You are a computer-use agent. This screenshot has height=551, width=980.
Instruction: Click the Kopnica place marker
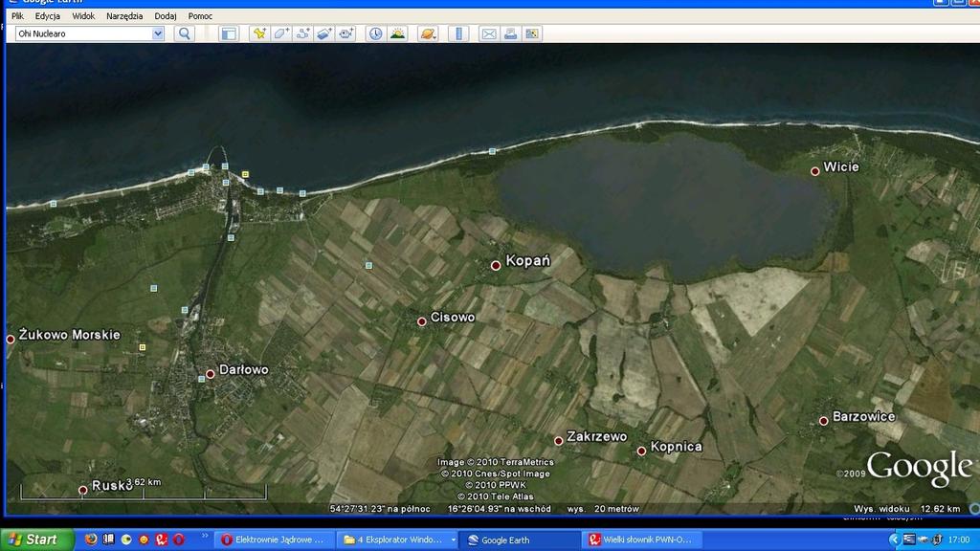641,452
